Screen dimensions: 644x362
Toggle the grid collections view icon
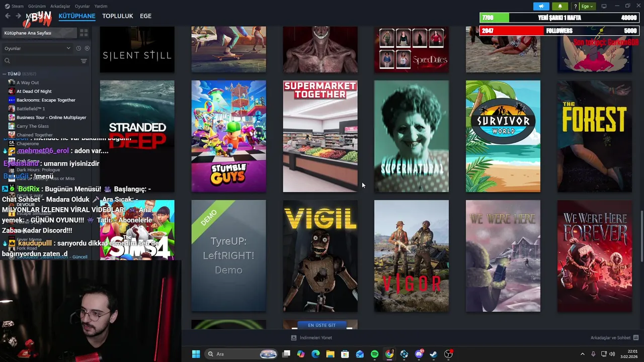(84, 33)
